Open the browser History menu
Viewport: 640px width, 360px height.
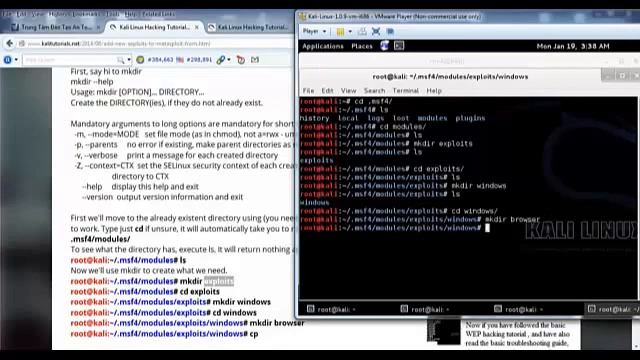pos(59,14)
